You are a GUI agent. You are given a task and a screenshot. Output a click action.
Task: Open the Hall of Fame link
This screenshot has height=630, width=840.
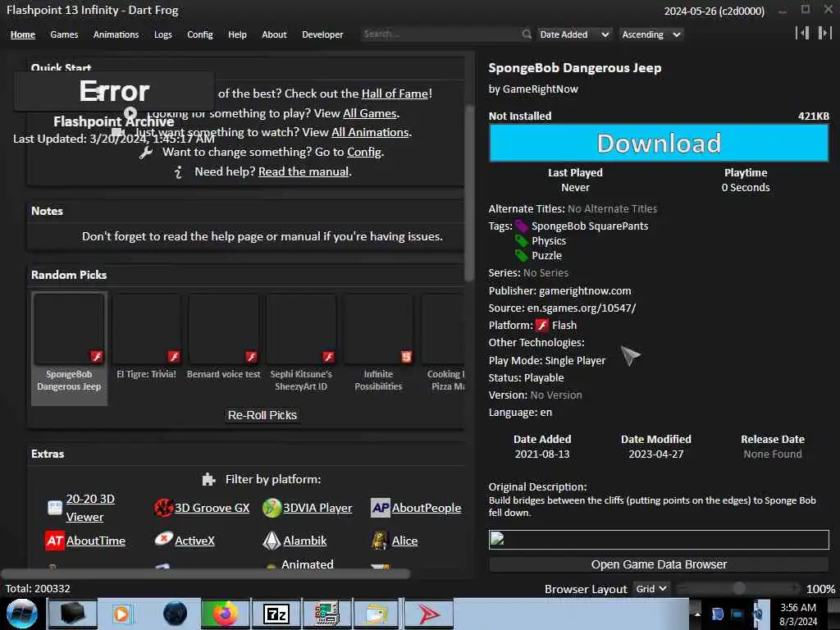click(x=395, y=94)
